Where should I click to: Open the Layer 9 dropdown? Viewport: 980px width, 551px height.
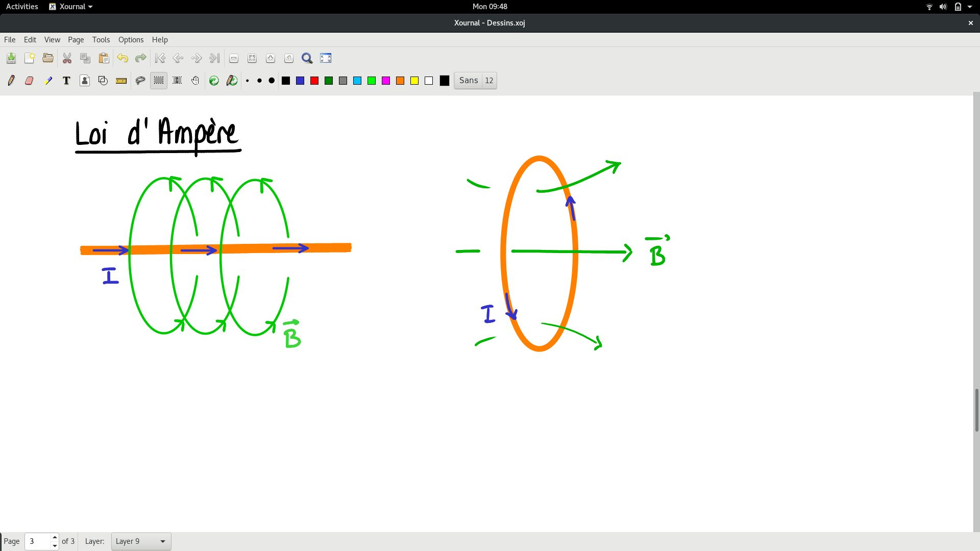[141, 541]
